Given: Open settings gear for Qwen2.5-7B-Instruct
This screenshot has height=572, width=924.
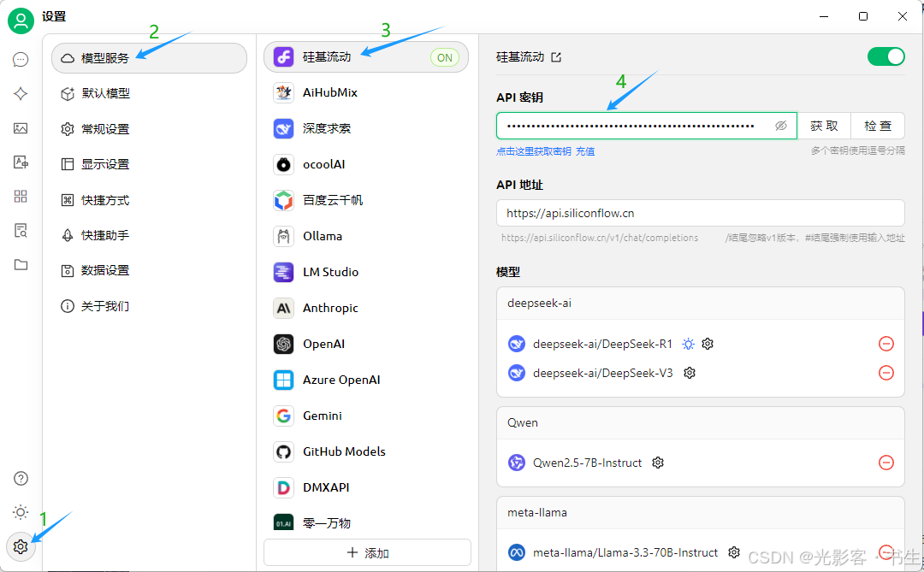Looking at the screenshot, I should coord(658,463).
